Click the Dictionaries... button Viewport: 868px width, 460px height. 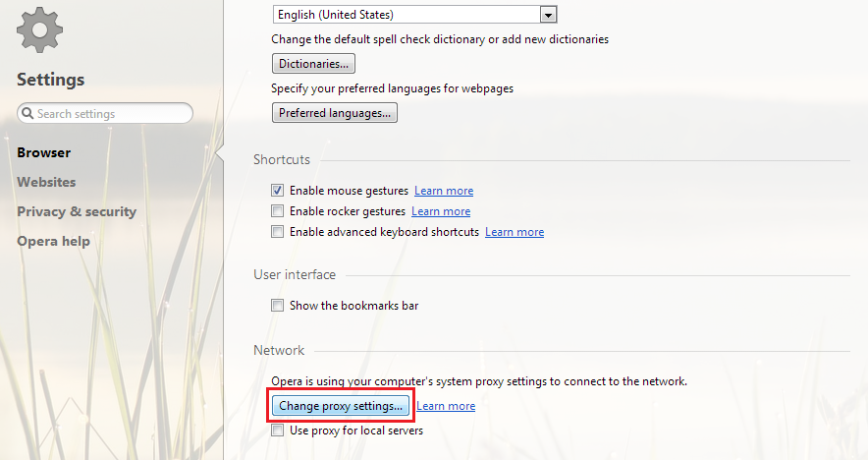pyautogui.click(x=313, y=64)
